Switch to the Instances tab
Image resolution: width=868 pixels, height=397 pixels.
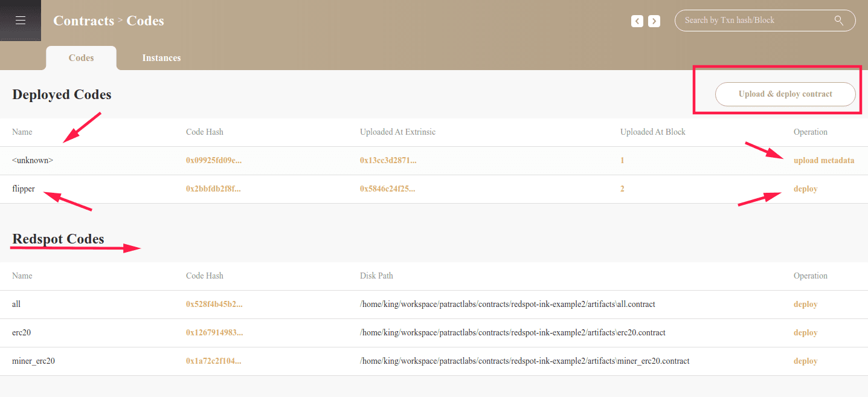click(161, 58)
